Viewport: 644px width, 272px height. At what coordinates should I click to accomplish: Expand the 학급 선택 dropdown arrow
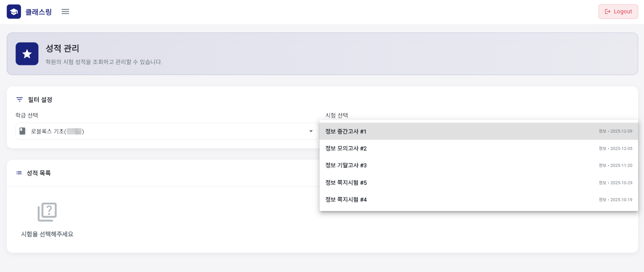(x=311, y=131)
